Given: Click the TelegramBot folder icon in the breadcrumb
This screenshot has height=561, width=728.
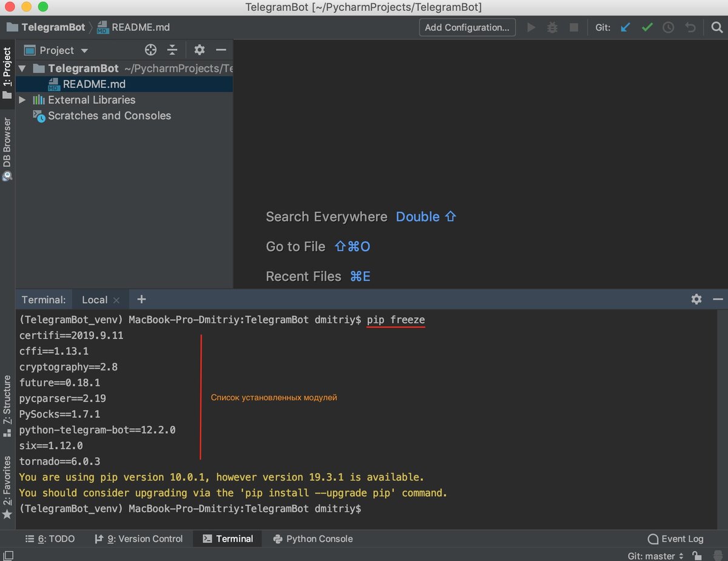Looking at the screenshot, I should tap(12, 27).
